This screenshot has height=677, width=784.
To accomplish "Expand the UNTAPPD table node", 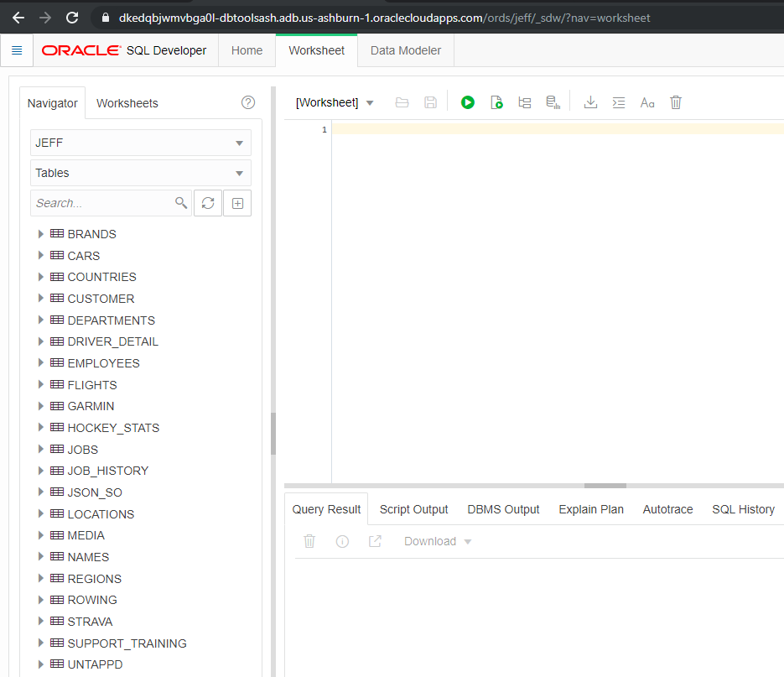I will pyautogui.click(x=41, y=664).
